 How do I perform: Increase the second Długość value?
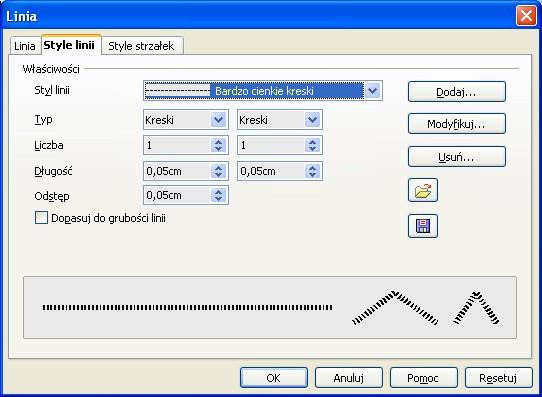[312, 167]
